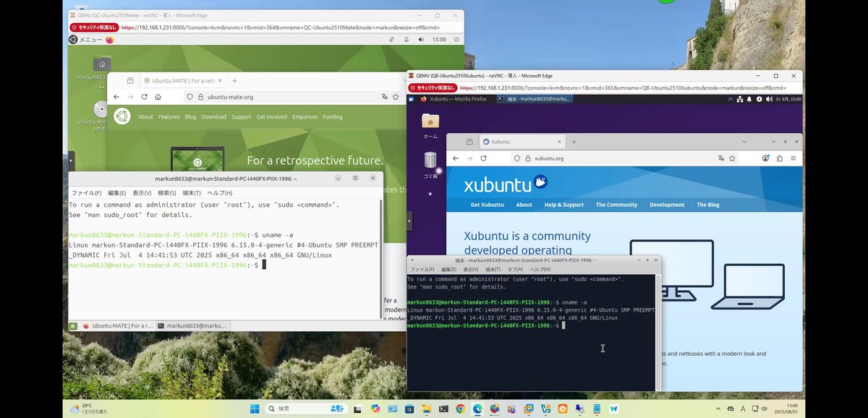Bookmark ubuntu-mate.org with the star icon
The image size is (868, 418).
[396, 97]
